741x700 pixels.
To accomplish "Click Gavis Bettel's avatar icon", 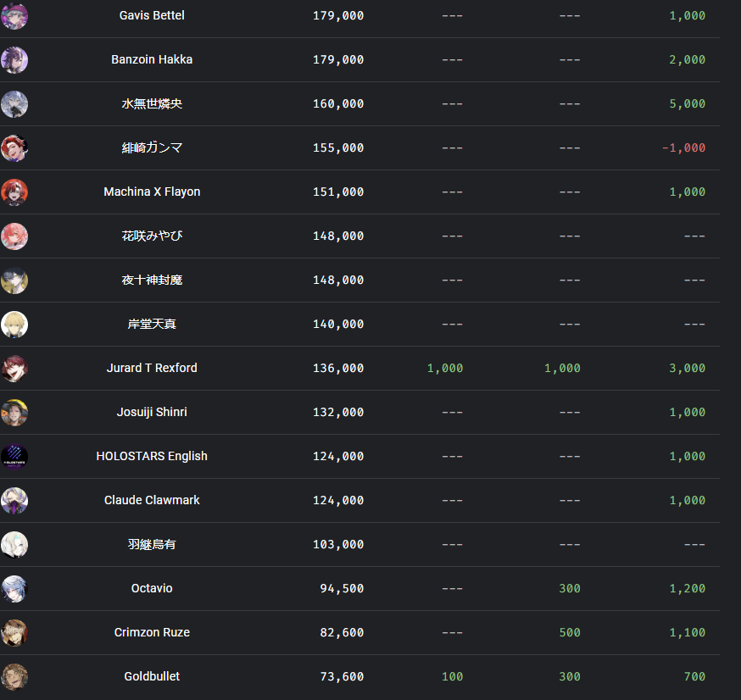I will (x=14, y=15).
